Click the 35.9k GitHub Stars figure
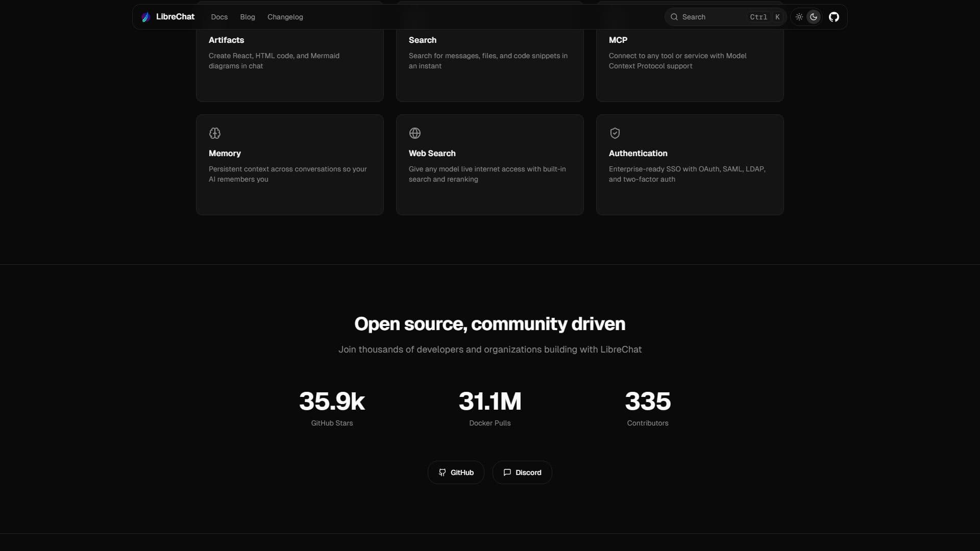 click(x=332, y=401)
